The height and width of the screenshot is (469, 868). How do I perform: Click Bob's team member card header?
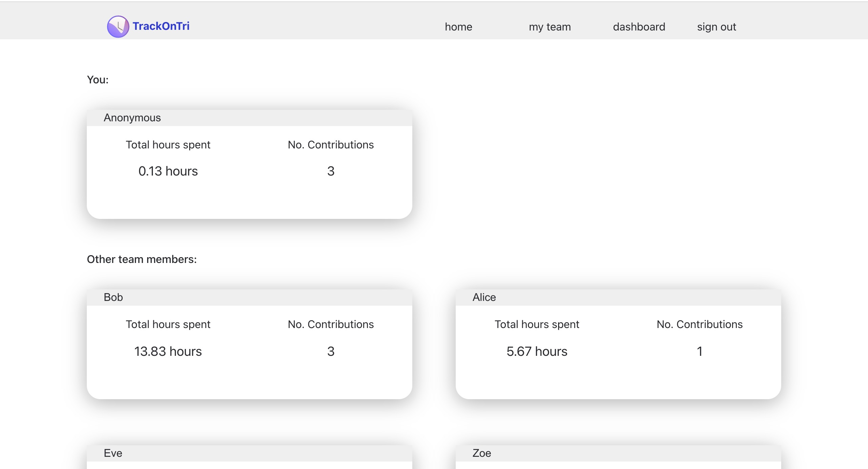tap(113, 297)
